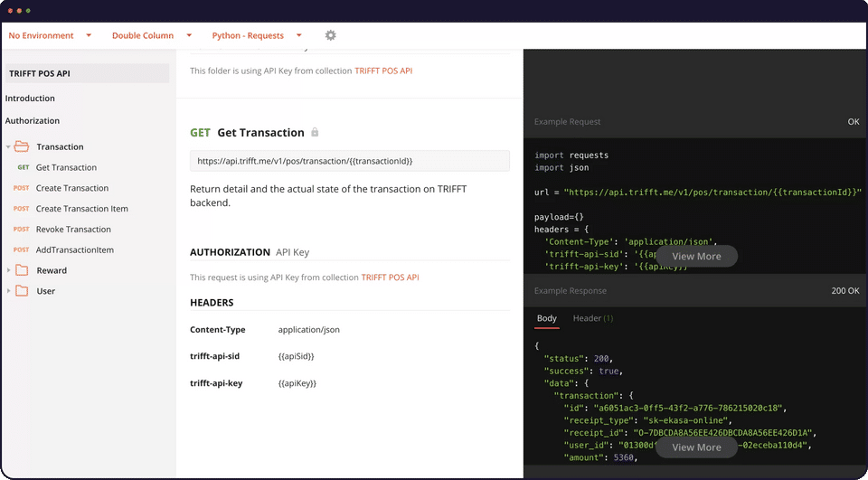Click the lock icon beside Get Transaction
This screenshot has width=868, height=480.
[x=315, y=132]
